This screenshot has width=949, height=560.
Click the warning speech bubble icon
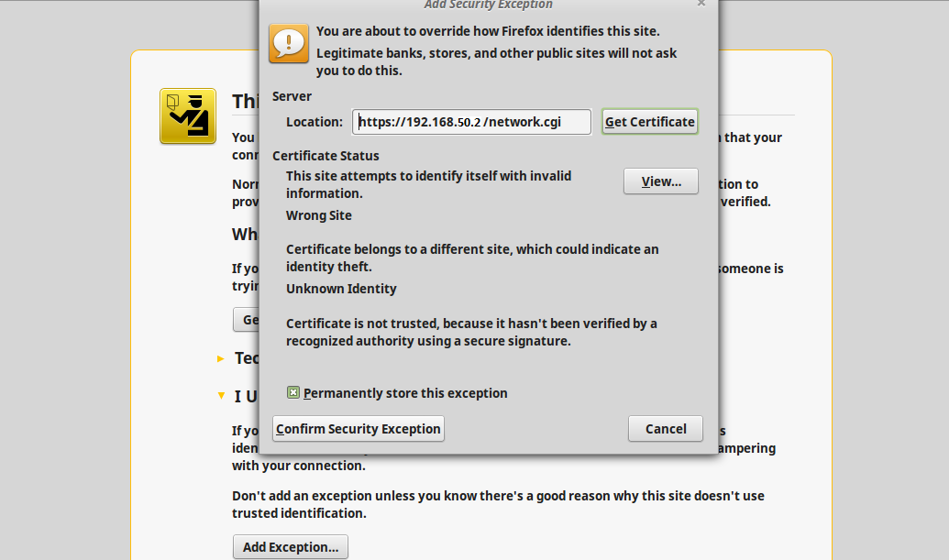click(289, 44)
